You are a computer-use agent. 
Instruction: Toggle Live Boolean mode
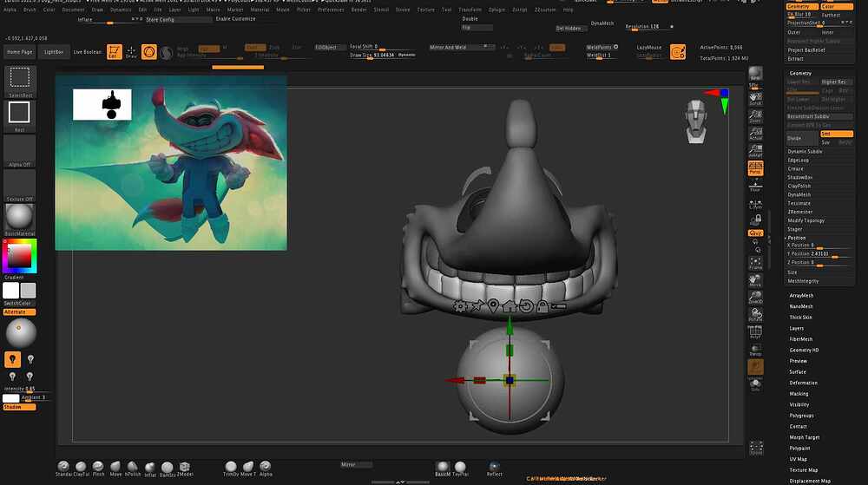tap(88, 52)
